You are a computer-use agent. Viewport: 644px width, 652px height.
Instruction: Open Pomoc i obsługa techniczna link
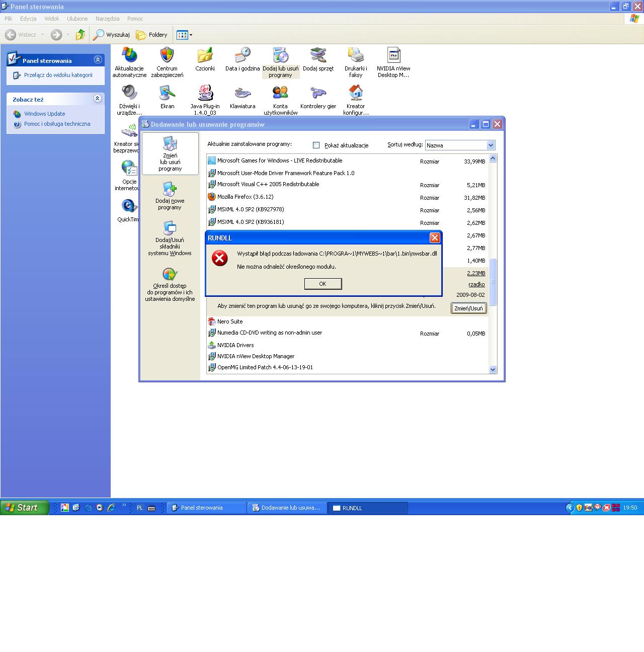[57, 124]
